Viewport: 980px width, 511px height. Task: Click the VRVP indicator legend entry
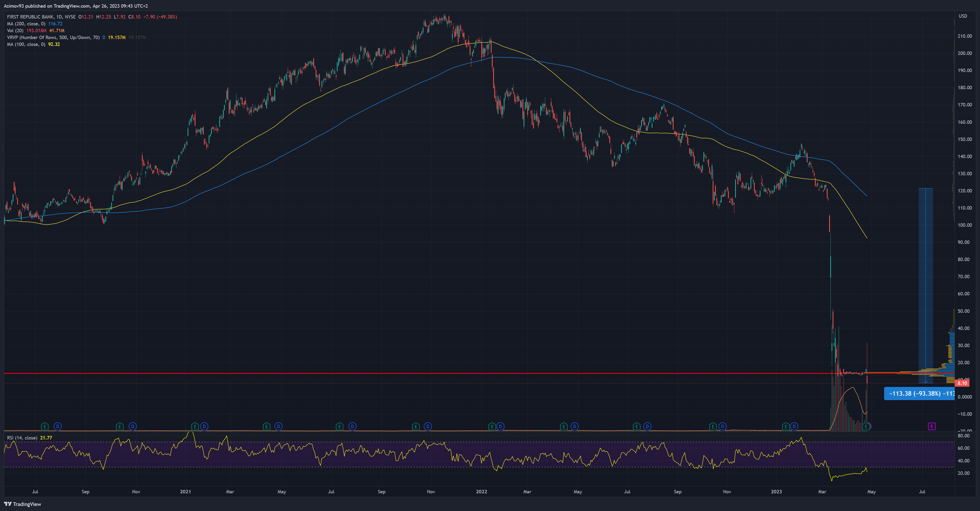click(53, 37)
